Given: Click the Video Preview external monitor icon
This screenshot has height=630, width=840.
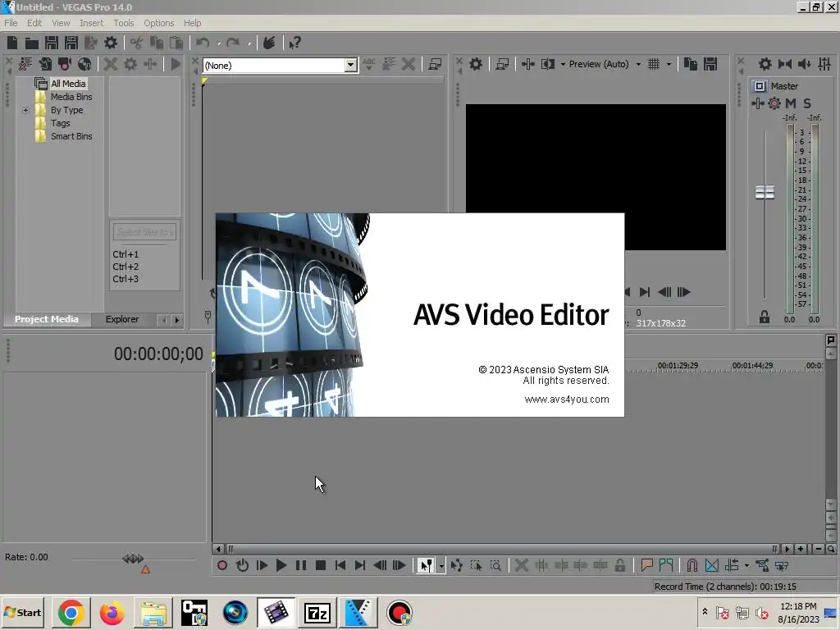Looking at the screenshot, I should pos(502,64).
